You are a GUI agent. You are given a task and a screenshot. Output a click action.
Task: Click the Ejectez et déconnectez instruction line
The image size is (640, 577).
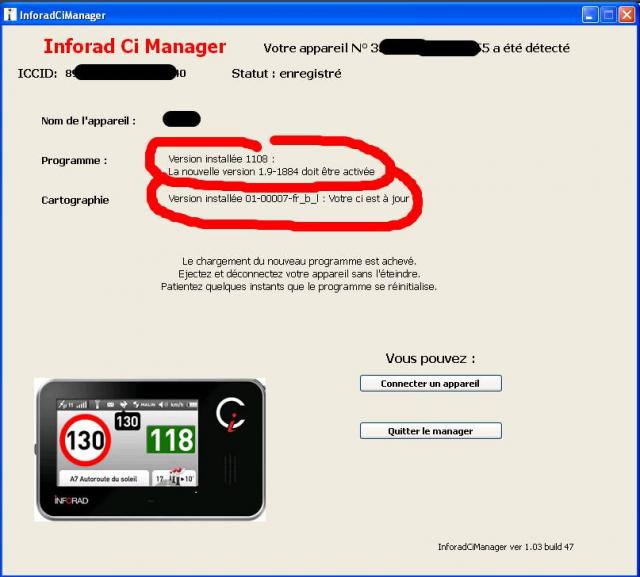coord(299,274)
